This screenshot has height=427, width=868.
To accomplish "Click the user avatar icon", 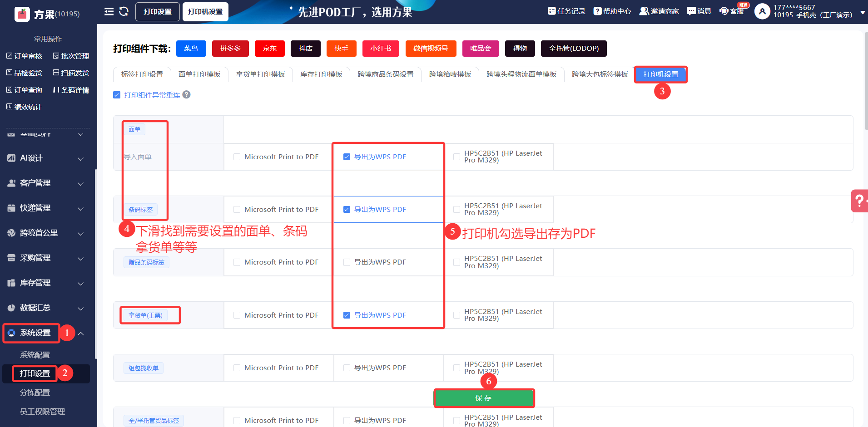I will 762,11.
